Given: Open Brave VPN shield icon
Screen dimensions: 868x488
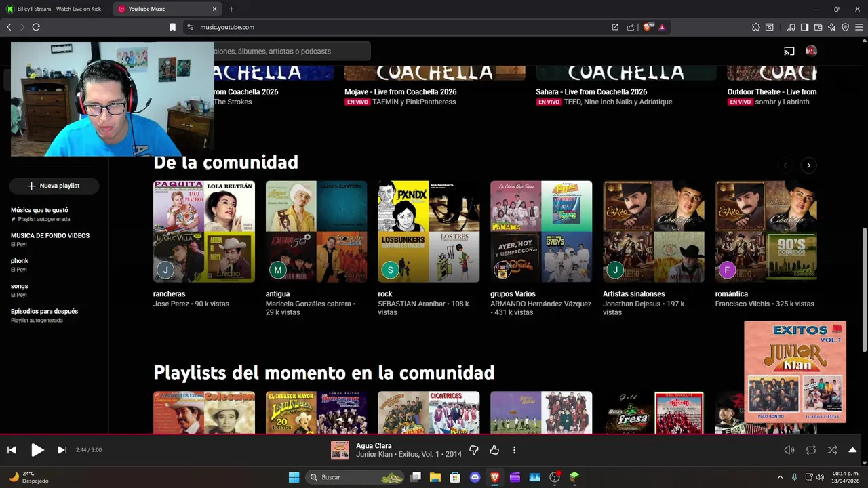Looking at the screenshot, I should click(845, 27).
